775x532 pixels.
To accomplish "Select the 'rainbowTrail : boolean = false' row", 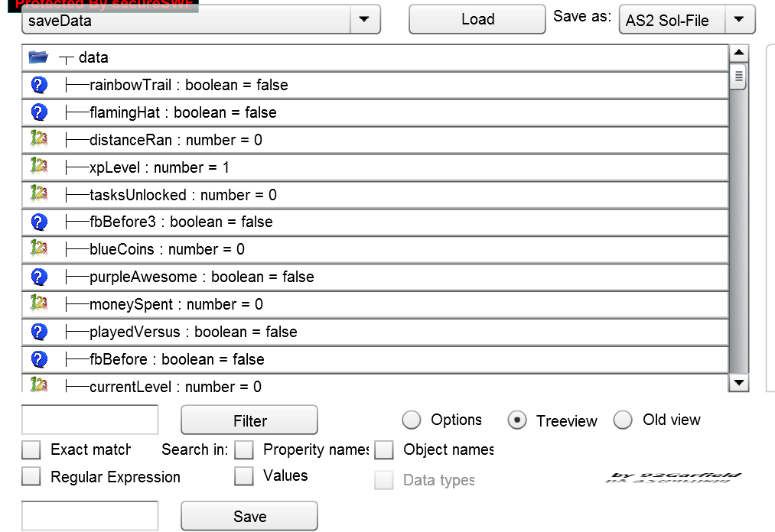I will tap(375, 85).
